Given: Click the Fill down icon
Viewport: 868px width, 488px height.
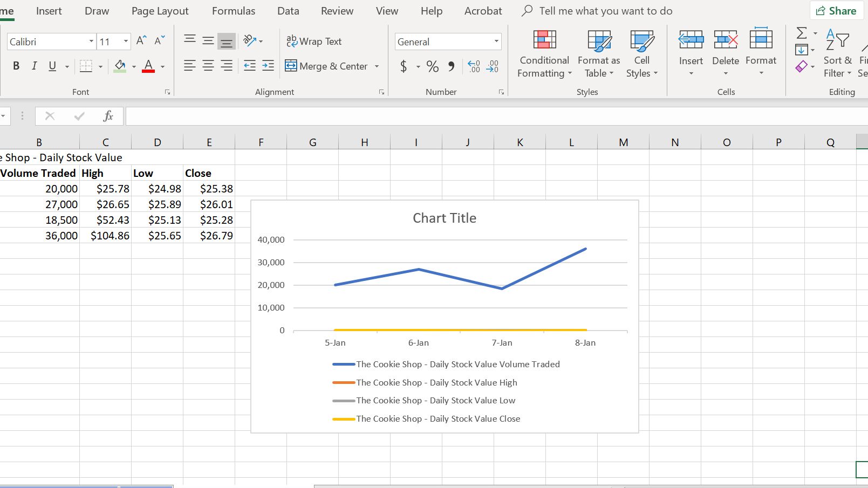Looking at the screenshot, I should click(802, 50).
